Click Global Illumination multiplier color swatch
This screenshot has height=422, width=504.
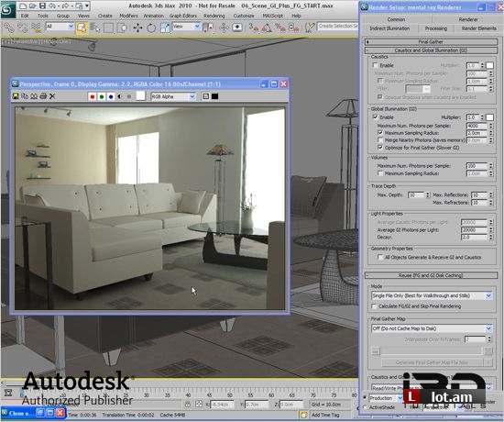(489, 117)
